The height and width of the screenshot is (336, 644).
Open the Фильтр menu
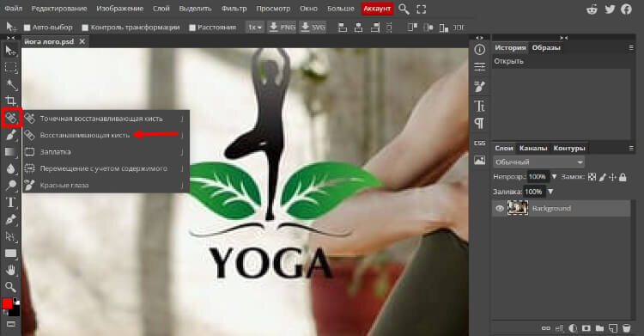(234, 9)
